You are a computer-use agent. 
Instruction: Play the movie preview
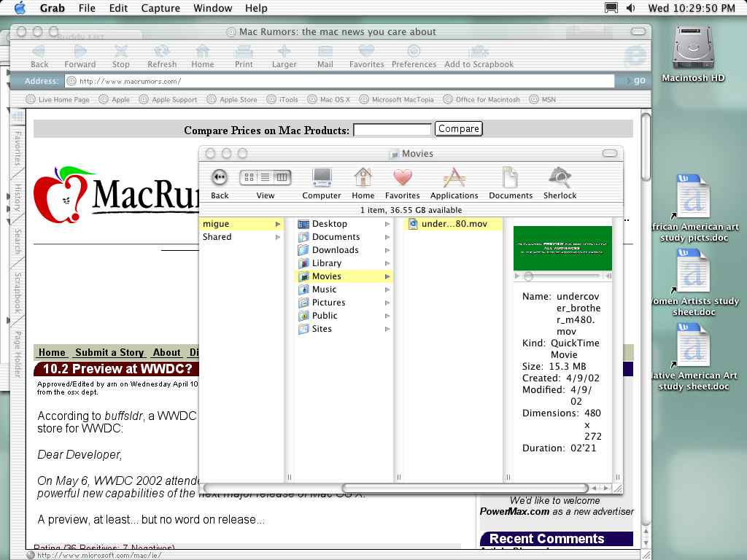click(517, 276)
